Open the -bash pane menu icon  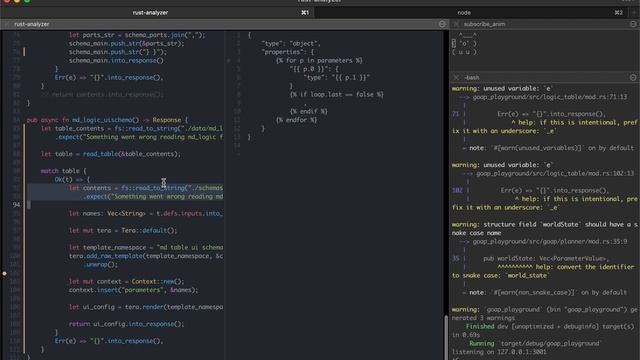pyautogui.click(x=633, y=78)
